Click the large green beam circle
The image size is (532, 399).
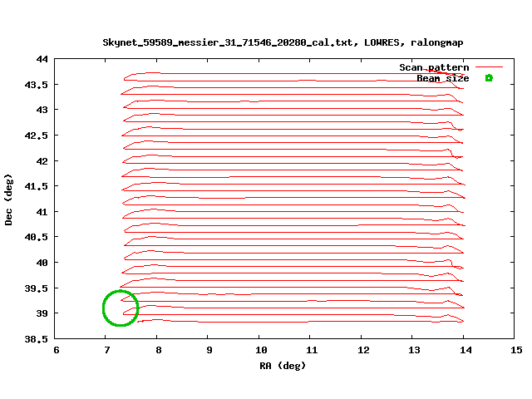point(121,308)
